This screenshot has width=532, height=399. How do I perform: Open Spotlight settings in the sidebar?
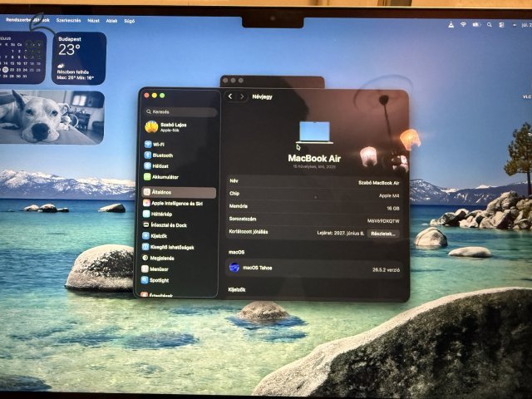click(x=155, y=280)
